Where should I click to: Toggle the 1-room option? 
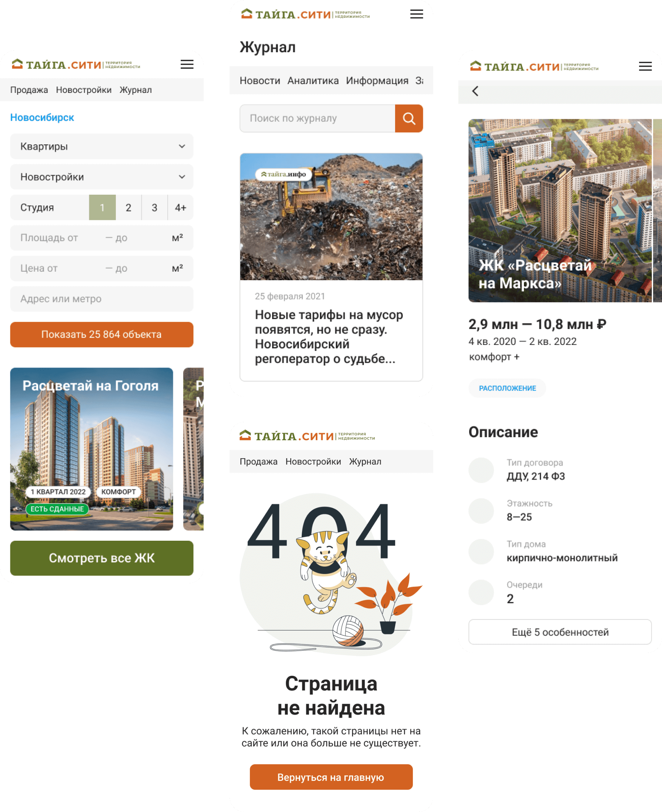point(102,207)
